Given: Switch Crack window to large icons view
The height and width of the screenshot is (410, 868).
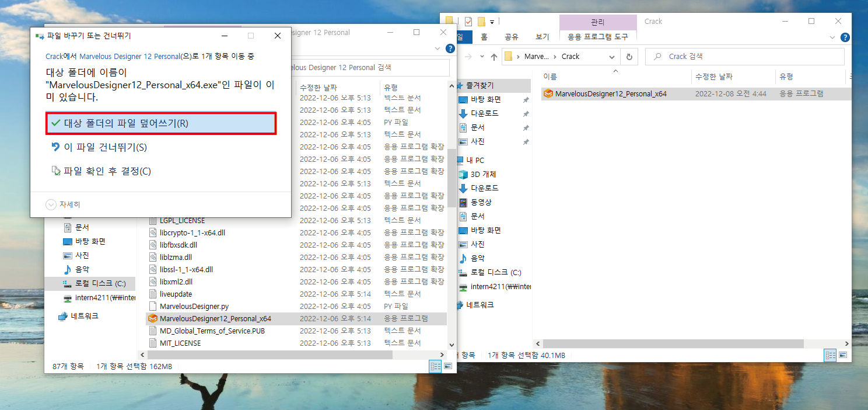Looking at the screenshot, I should coord(842,355).
